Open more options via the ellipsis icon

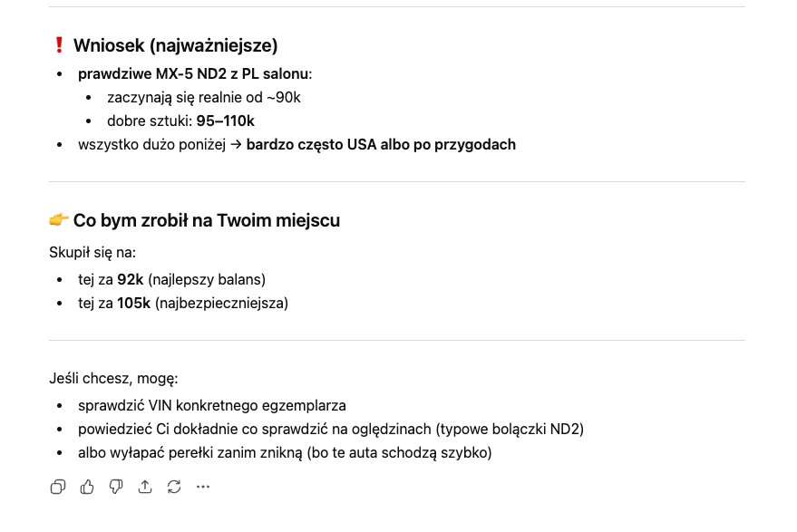[x=203, y=487]
